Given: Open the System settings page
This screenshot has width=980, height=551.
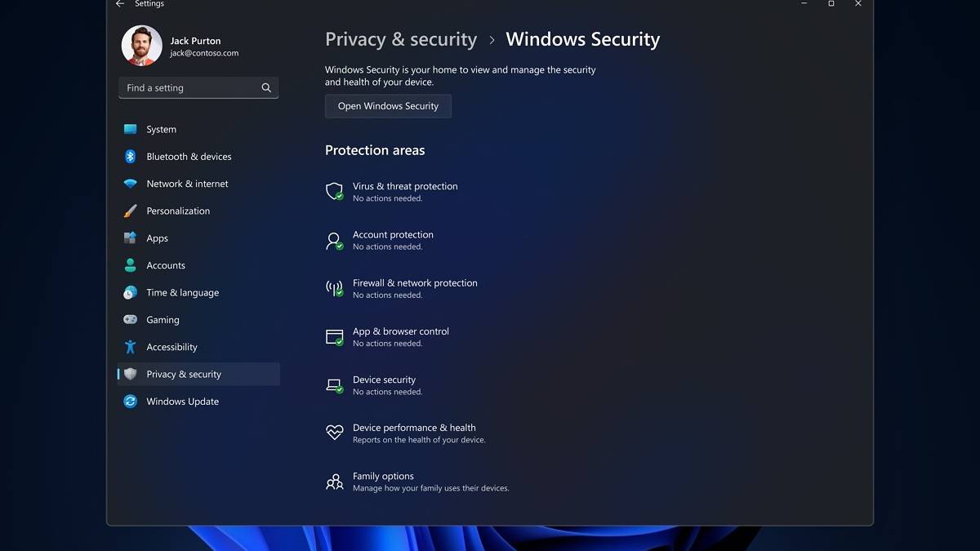Looking at the screenshot, I should tap(198, 129).
